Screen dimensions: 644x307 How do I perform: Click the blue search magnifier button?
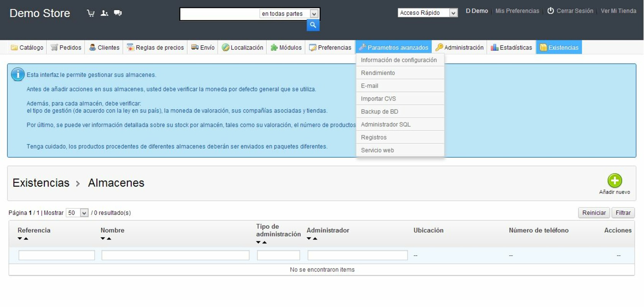point(313,25)
